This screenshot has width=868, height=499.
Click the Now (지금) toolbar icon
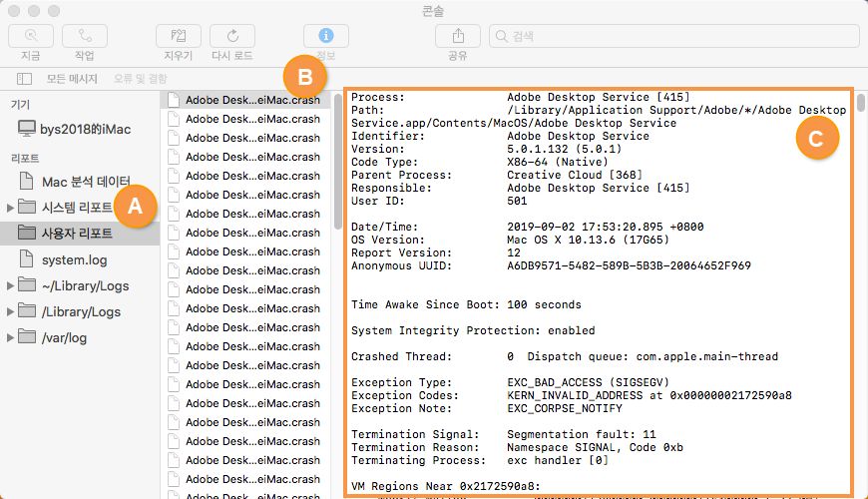tap(31, 36)
